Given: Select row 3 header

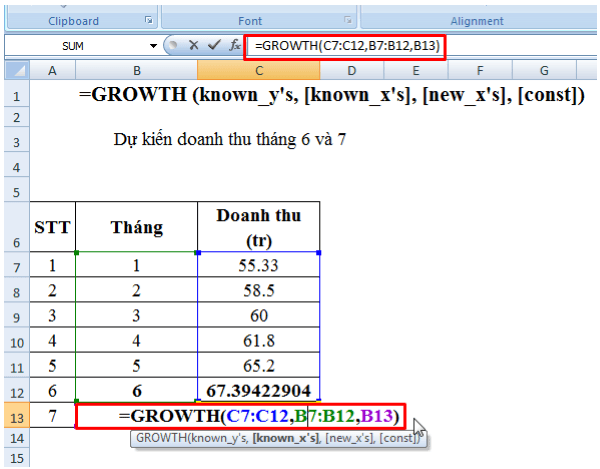Looking at the screenshot, I should coord(17,139).
